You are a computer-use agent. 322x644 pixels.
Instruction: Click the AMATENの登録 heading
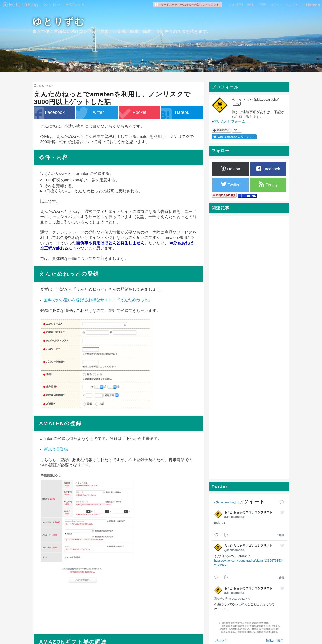118,423
